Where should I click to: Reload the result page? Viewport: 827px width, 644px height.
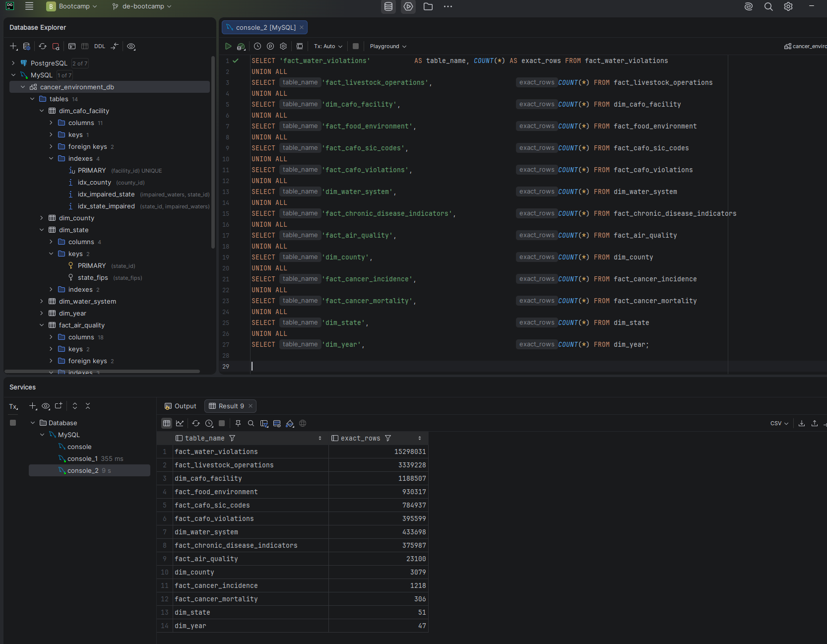tap(196, 423)
